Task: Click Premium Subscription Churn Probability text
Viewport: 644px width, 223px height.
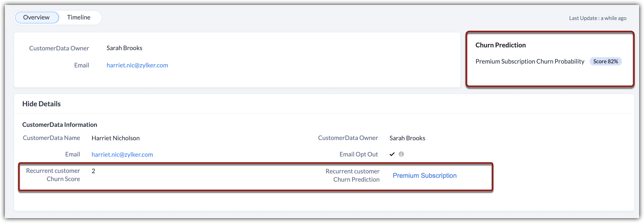Action: 530,61
